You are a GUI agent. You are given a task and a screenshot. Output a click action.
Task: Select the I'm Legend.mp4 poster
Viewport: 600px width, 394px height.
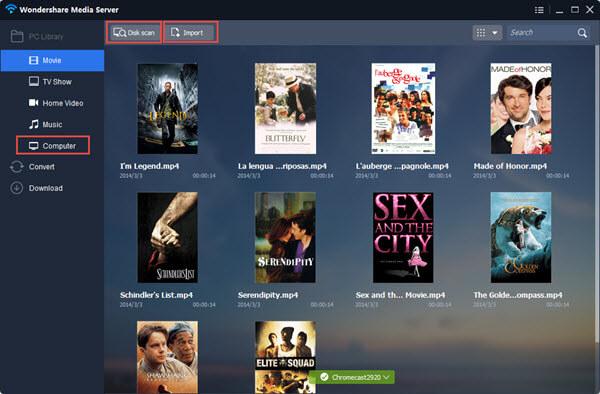[x=168, y=109]
